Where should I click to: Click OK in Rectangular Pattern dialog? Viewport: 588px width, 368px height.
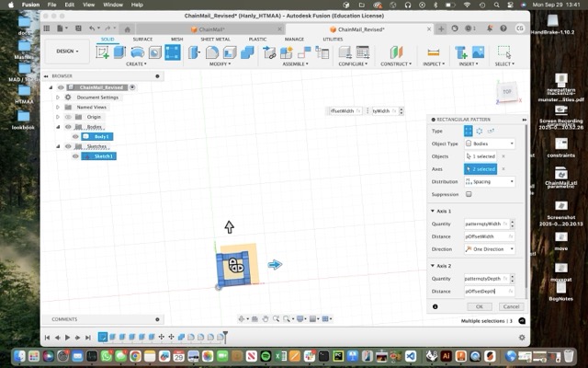[x=478, y=306]
